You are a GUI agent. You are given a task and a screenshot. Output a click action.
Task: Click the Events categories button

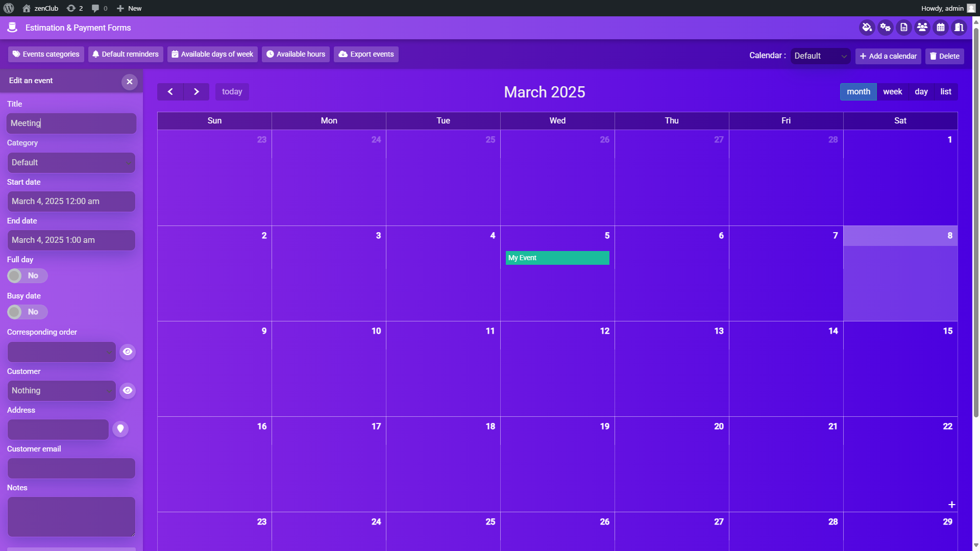coord(46,55)
